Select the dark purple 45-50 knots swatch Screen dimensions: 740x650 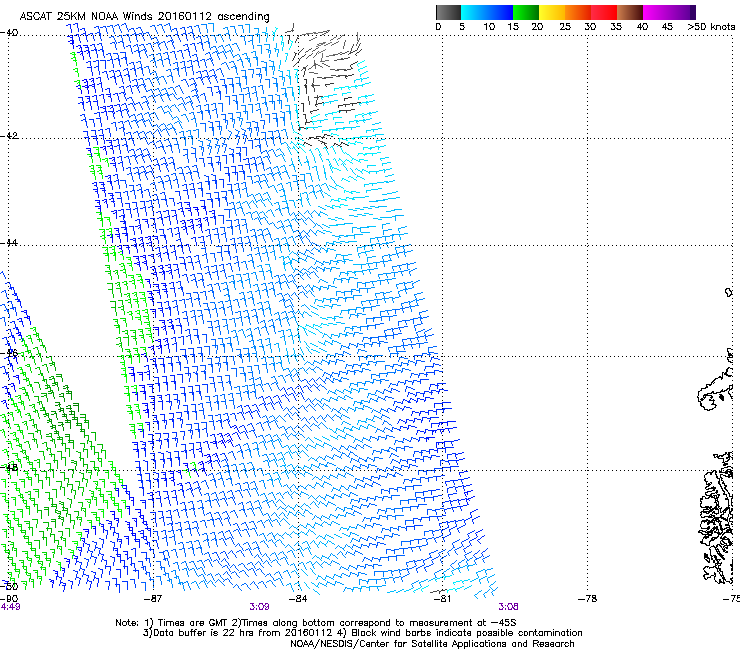point(682,12)
